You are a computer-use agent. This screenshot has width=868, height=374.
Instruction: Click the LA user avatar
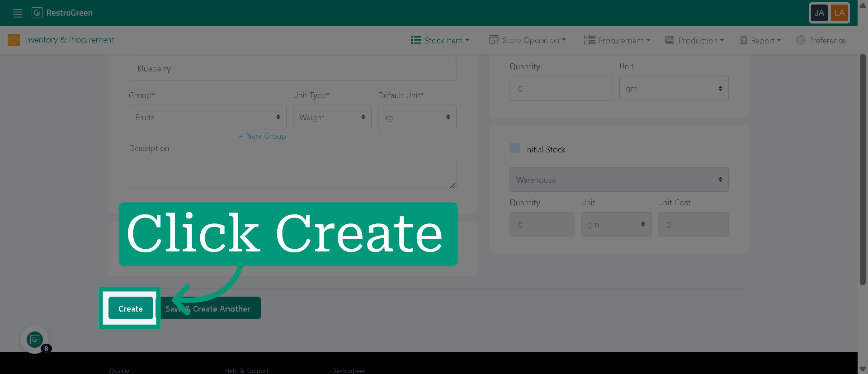coord(840,13)
